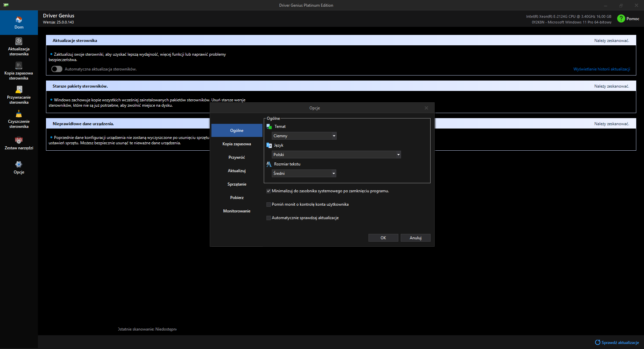Click the Sprawdź aktualizacje refresh icon
The image size is (644, 349).
tap(597, 342)
